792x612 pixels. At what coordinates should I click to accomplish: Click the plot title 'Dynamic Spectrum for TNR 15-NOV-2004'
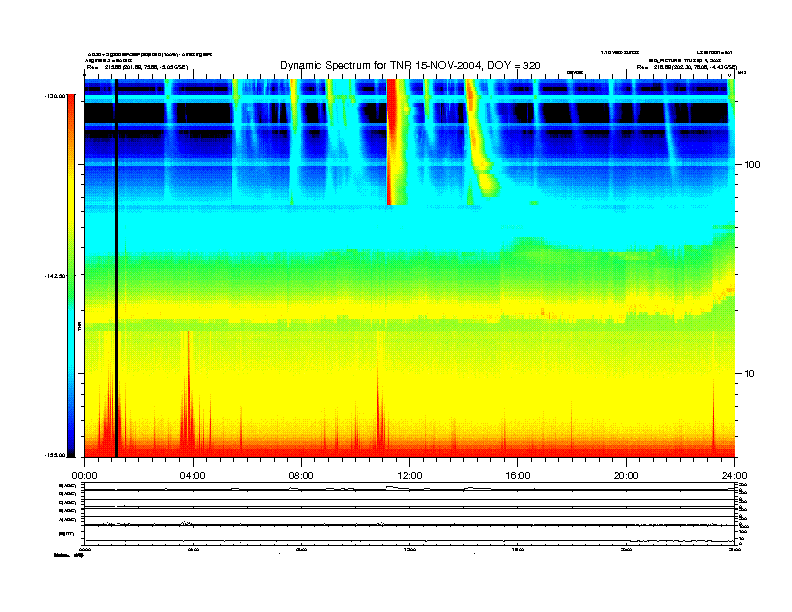pyautogui.click(x=410, y=66)
